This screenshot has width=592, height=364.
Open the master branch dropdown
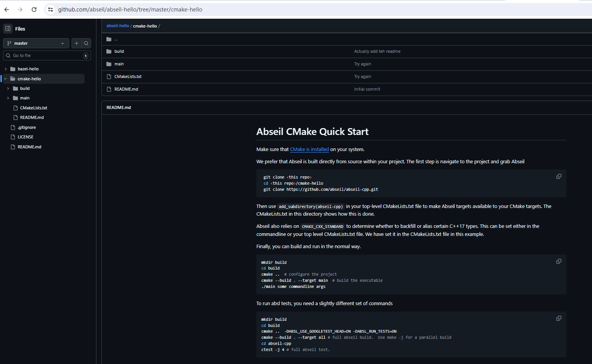pos(36,43)
